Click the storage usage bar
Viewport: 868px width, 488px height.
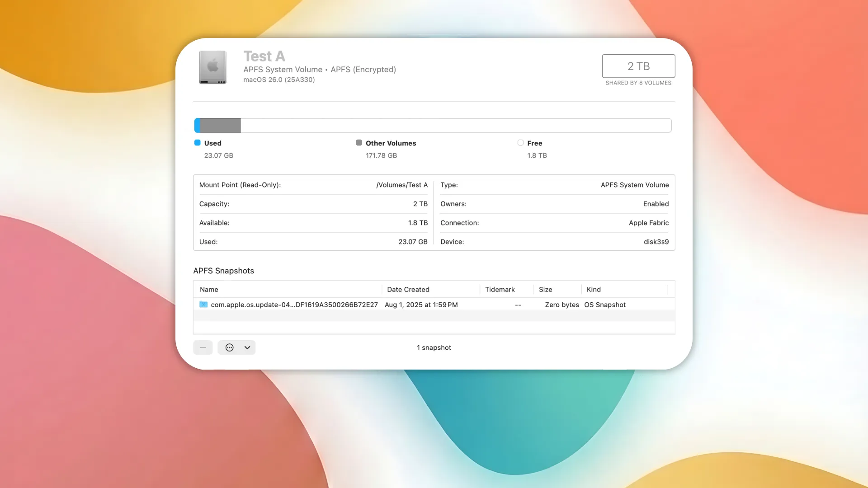pos(433,125)
